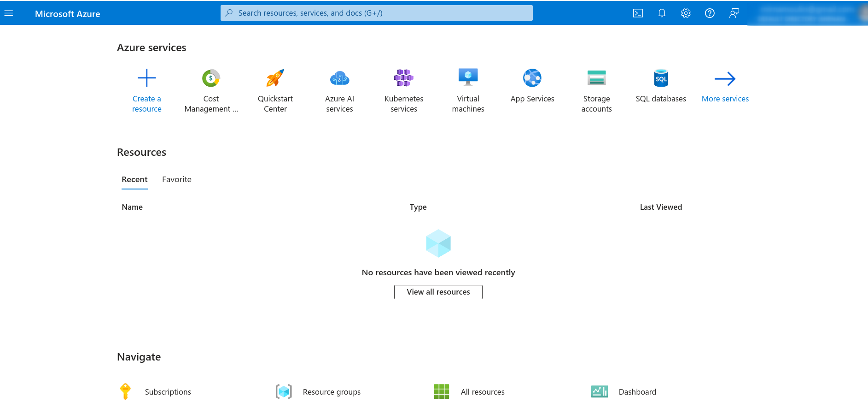Viewport: 868px width, 408px height.
Task: Open the portal settings gear
Action: (686, 13)
